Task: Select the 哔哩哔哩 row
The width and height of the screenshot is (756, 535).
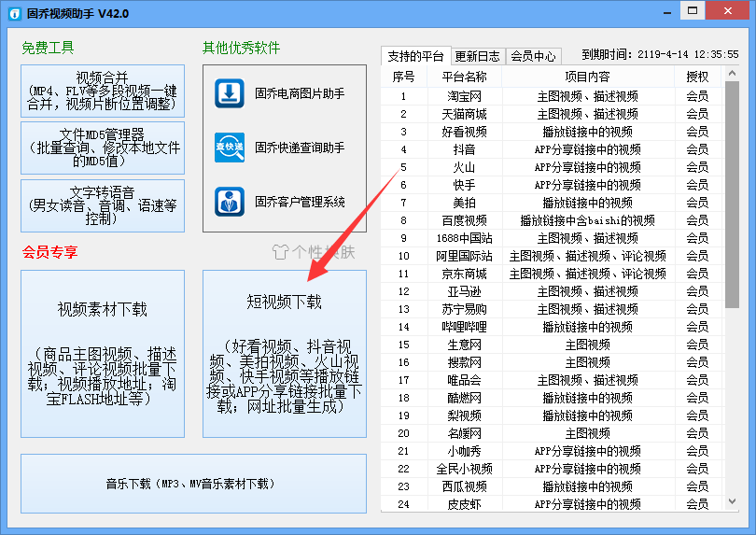Action: (553, 327)
